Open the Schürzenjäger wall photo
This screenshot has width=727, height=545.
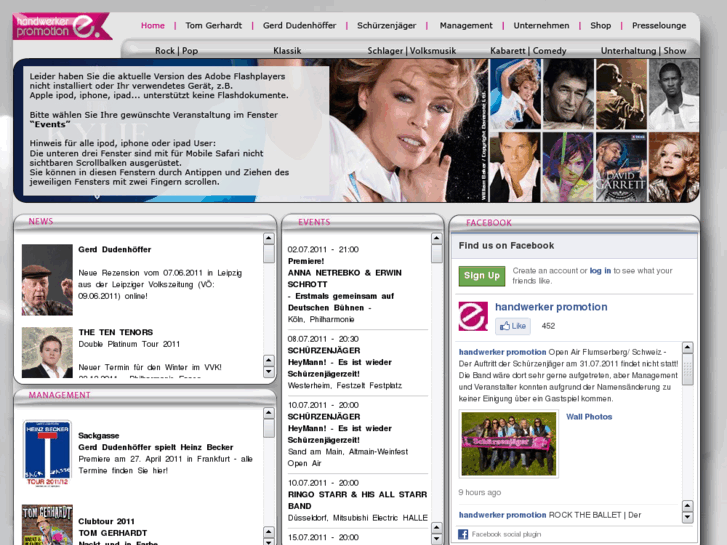point(509,443)
